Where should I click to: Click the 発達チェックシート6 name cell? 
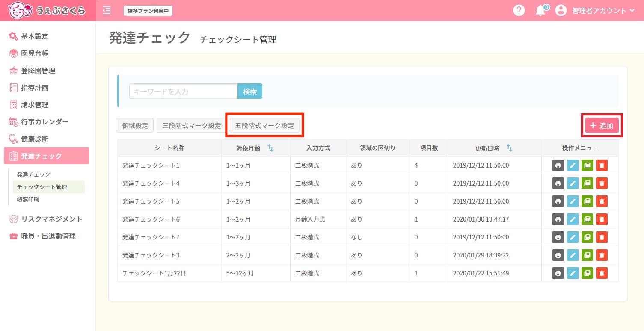[169, 219]
